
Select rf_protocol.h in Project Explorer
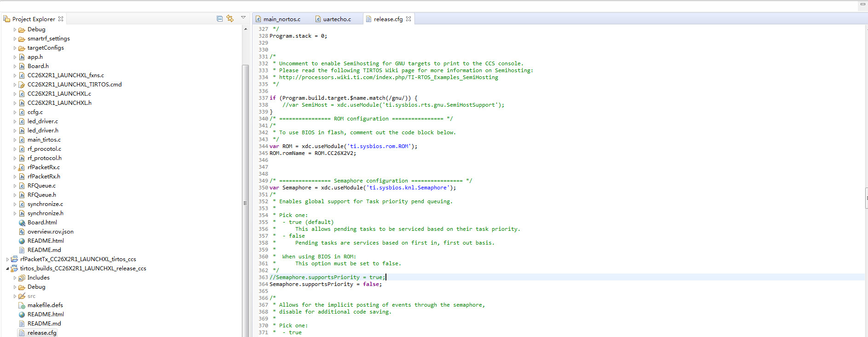pos(44,158)
